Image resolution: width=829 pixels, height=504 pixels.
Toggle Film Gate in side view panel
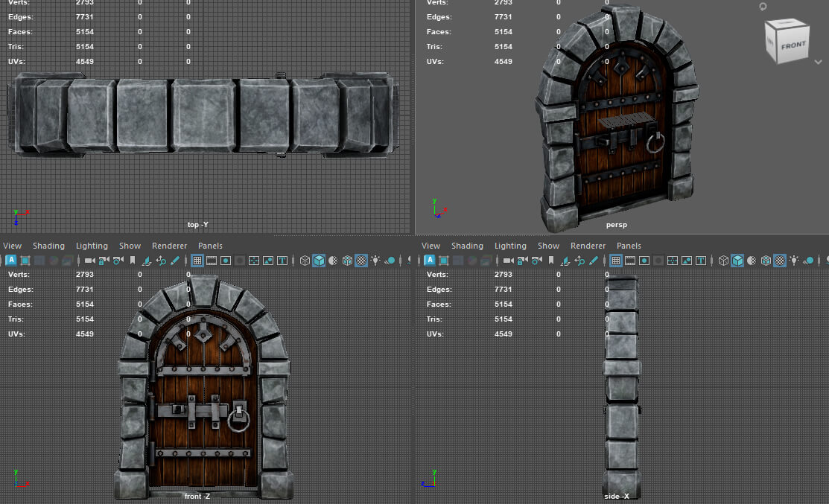[630, 261]
